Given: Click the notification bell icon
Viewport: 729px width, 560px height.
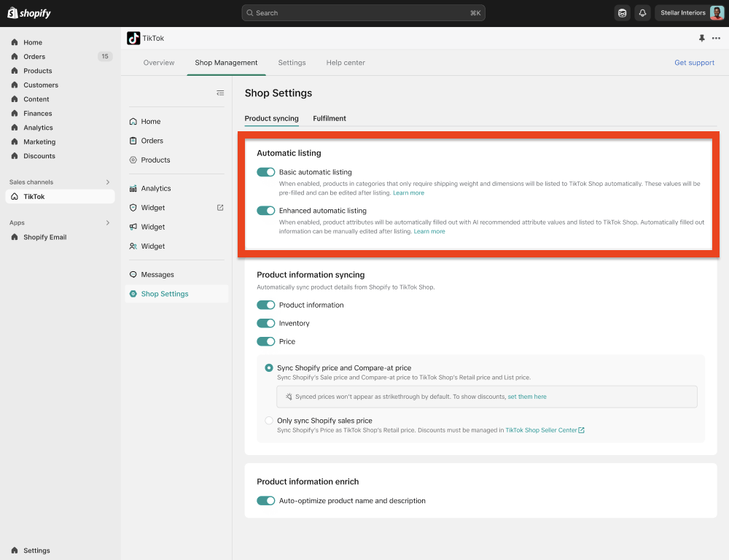Looking at the screenshot, I should tap(642, 13).
